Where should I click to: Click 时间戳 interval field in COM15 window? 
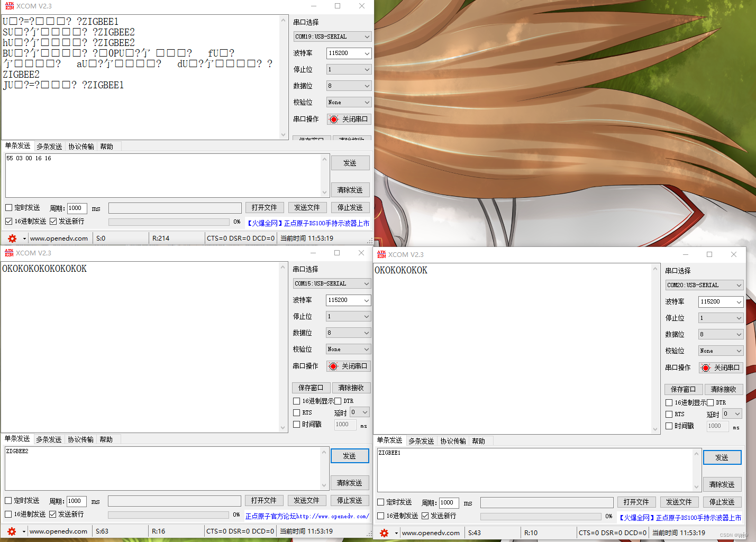pos(345,425)
